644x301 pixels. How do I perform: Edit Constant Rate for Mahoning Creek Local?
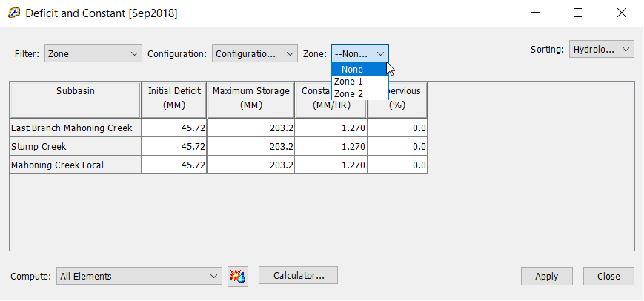[x=331, y=165]
